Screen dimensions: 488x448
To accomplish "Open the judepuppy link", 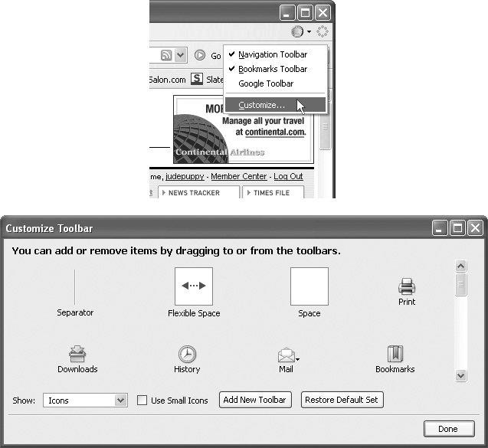I will pyautogui.click(x=185, y=176).
